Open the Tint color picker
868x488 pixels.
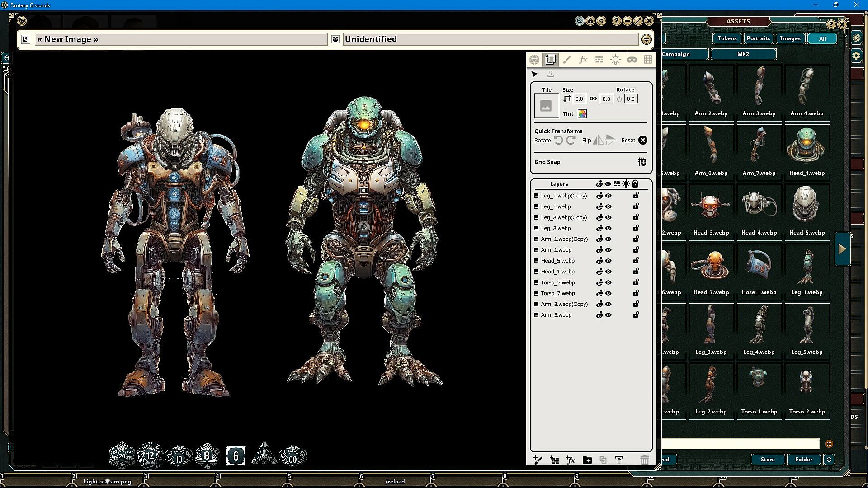click(x=582, y=114)
